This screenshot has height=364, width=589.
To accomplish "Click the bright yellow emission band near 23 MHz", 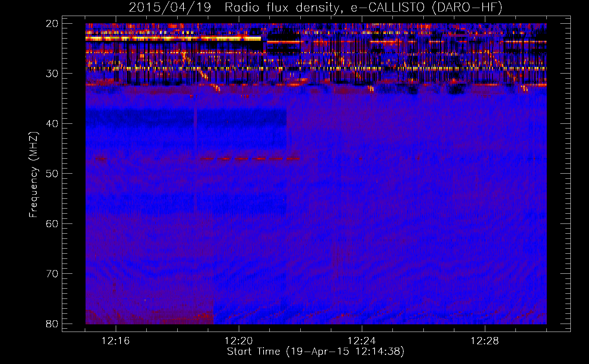I will point(173,38).
